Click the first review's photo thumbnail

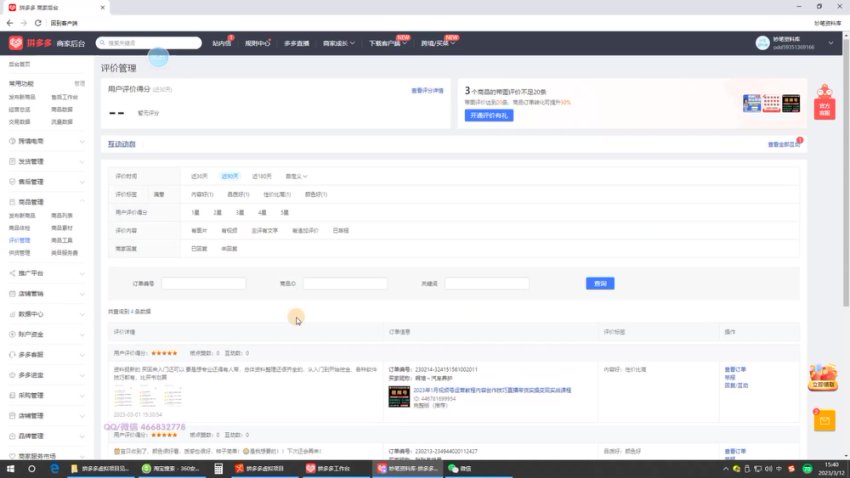[123, 396]
